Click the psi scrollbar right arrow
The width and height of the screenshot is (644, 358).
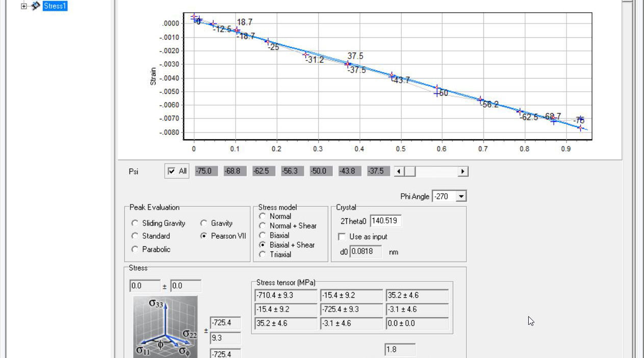462,171
